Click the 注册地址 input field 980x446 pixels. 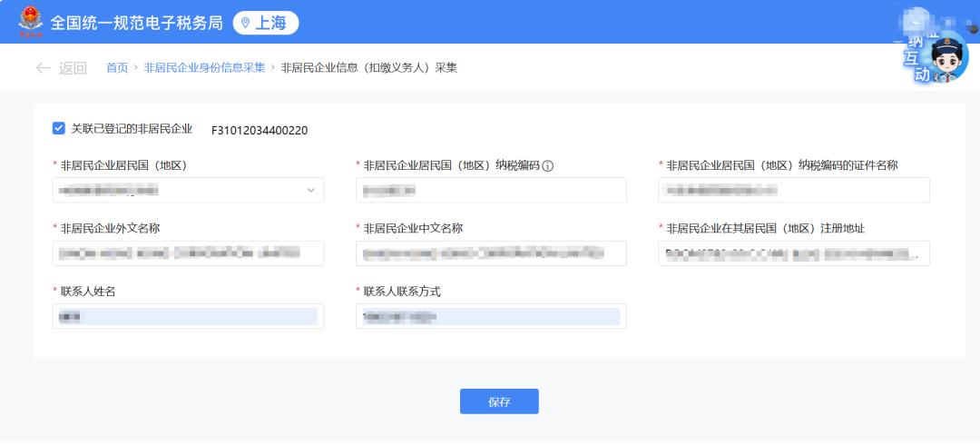click(794, 253)
